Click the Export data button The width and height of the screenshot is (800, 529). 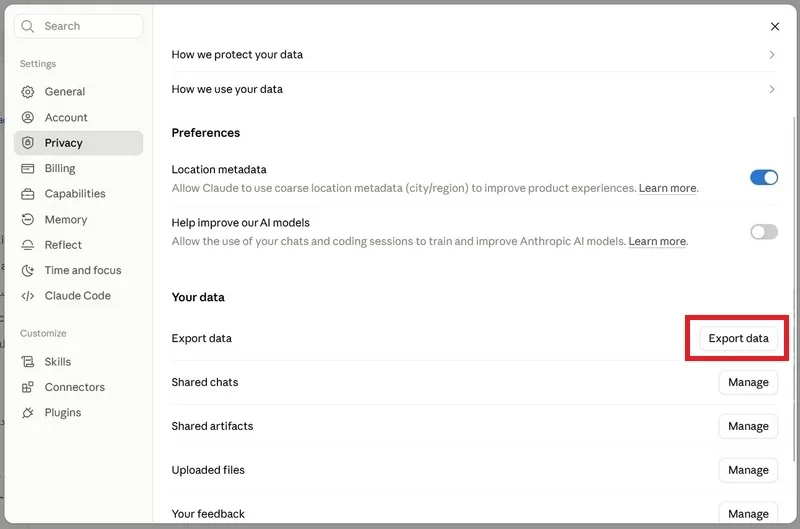click(738, 338)
